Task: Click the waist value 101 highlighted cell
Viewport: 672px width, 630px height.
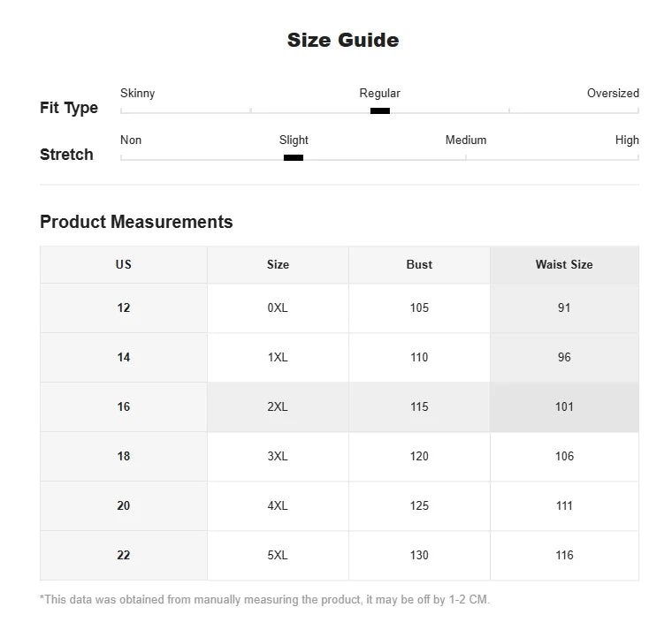Action: coord(564,406)
